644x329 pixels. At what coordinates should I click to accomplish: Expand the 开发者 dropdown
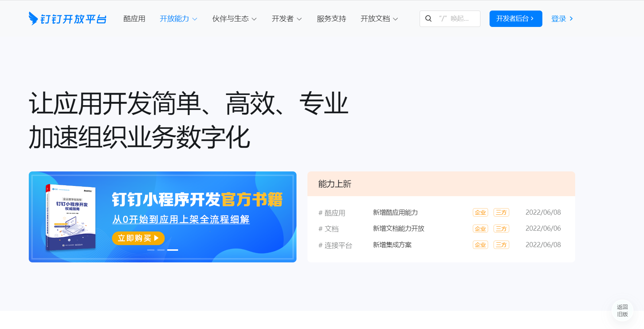287,19
